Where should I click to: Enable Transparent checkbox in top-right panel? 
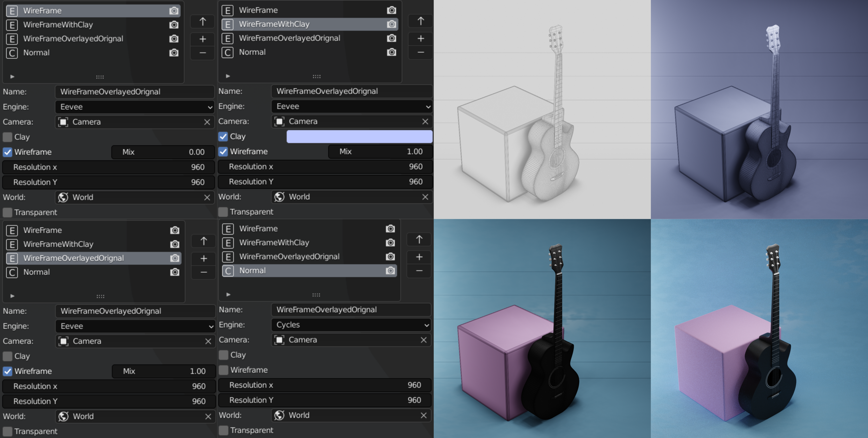pyautogui.click(x=223, y=212)
